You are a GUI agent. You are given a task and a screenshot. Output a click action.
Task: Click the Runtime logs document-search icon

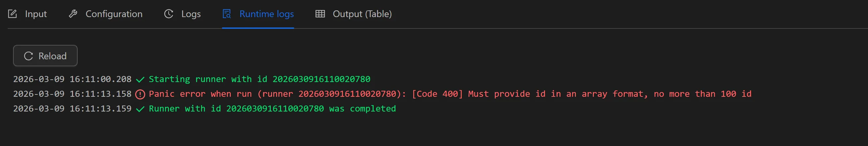pyautogui.click(x=227, y=14)
